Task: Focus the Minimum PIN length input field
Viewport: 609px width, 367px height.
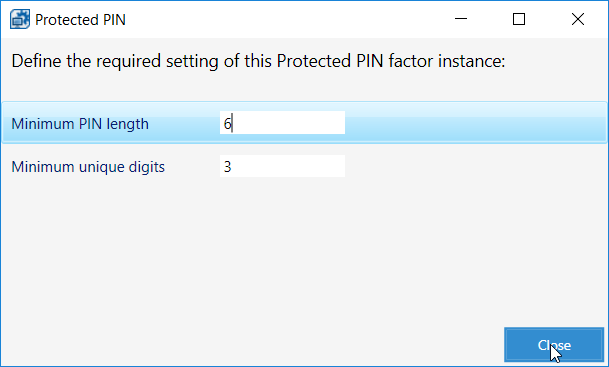Action: 282,123
